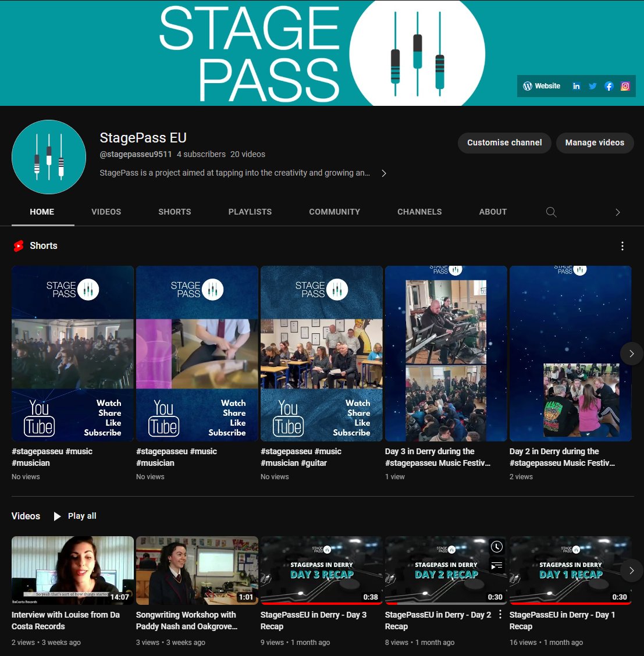Click the 'StagePass EU' channel name
644x656 pixels.
coord(143,138)
